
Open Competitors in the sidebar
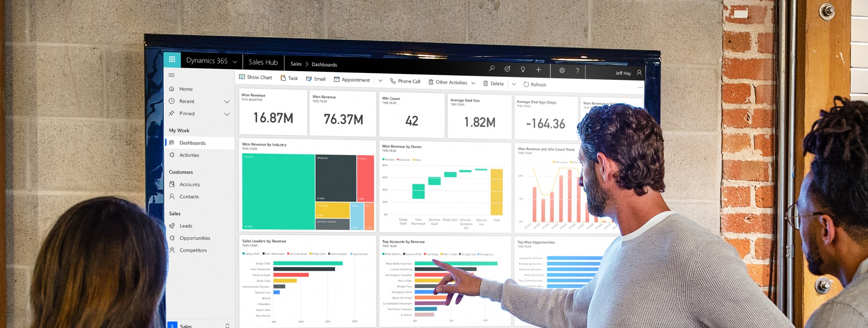tap(193, 250)
